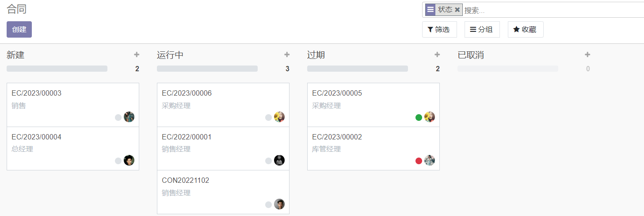
Task: Toggle the grey status dot on EC/2023/00004
Action: click(x=118, y=161)
